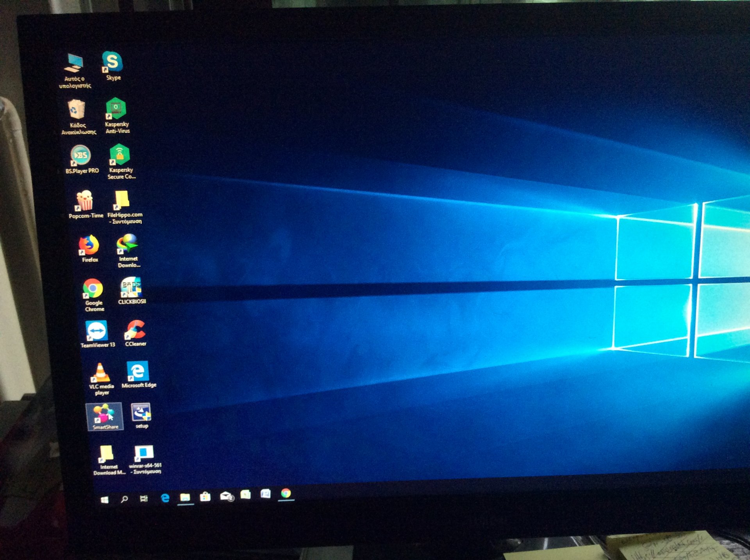Click the highlighted SmartShare icon
The width and height of the screenshot is (750, 560).
[x=105, y=416]
